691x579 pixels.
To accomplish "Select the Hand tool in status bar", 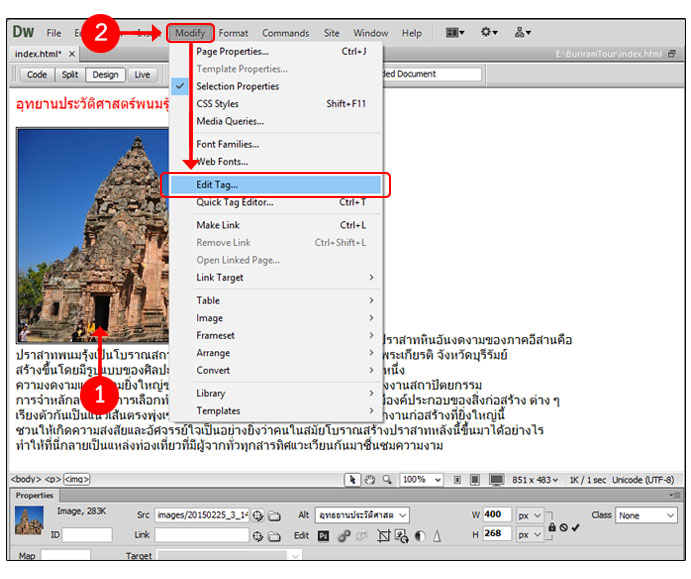I will pos(370,480).
